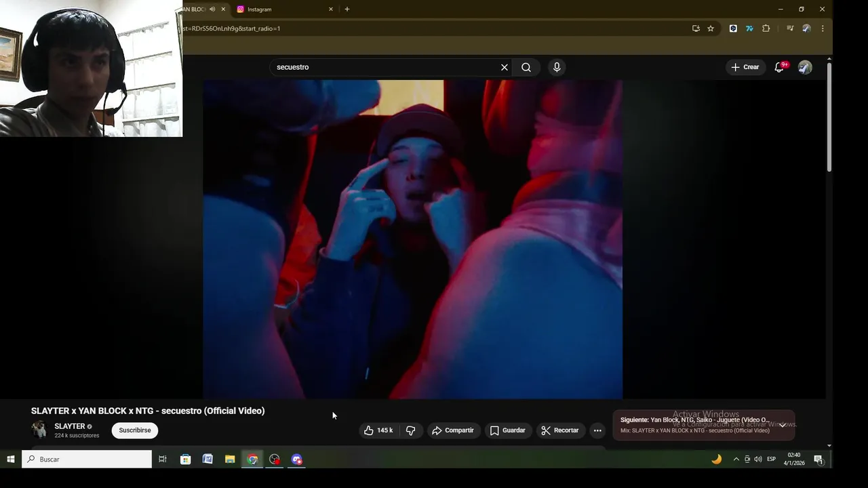
Task: Open more actions three-dot menu
Action: (597, 430)
